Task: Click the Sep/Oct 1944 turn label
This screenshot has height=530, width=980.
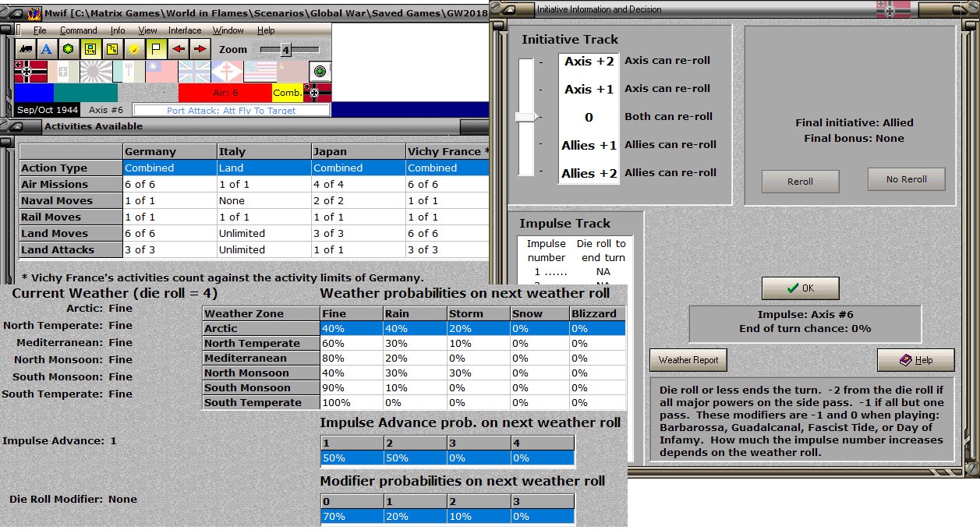Action: tap(48, 110)
